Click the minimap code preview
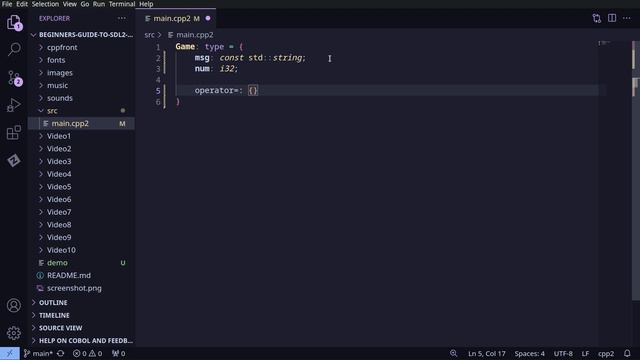The image size is (640, 360). pyautogui.click(x=604, y=43)
